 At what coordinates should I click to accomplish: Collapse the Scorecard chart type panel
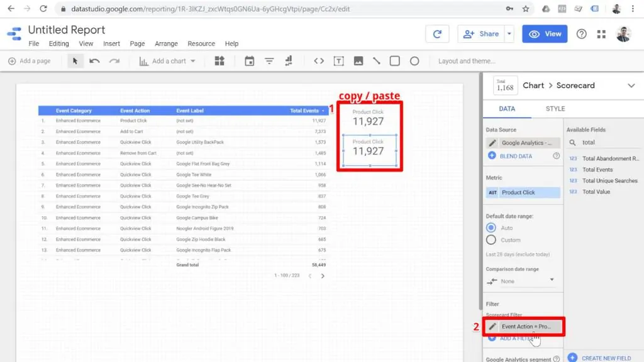click(632, 85)
